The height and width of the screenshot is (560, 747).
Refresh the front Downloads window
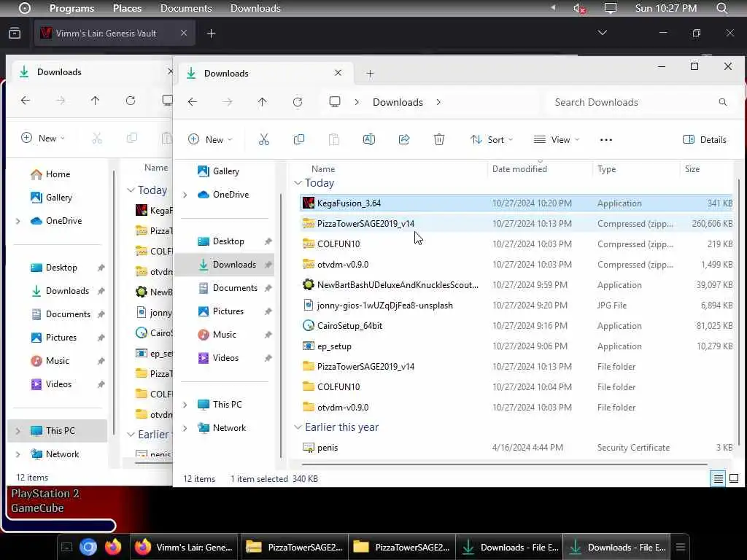coord(298,102)
